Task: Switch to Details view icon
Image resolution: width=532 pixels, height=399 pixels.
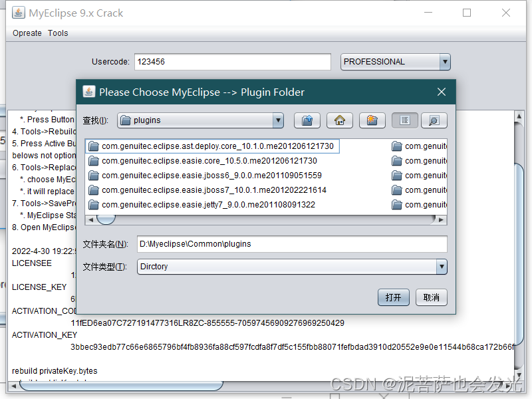Action: point(434,120)
